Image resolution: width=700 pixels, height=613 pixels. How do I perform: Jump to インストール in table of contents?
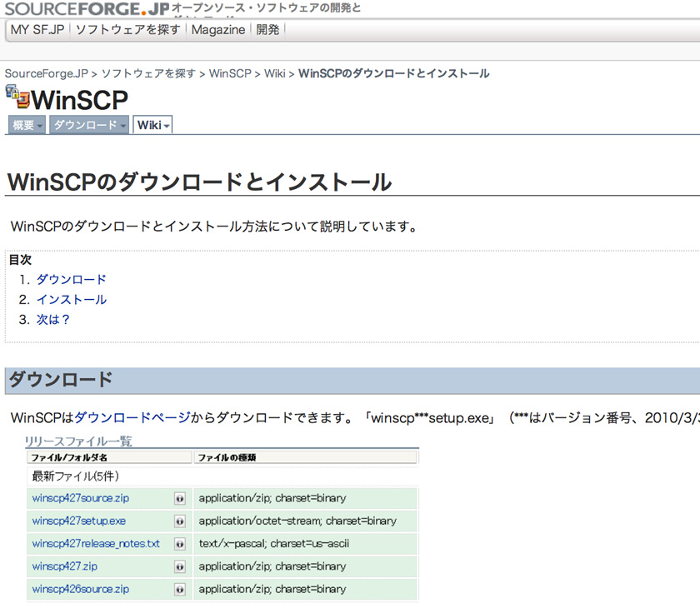pos(72,299)
